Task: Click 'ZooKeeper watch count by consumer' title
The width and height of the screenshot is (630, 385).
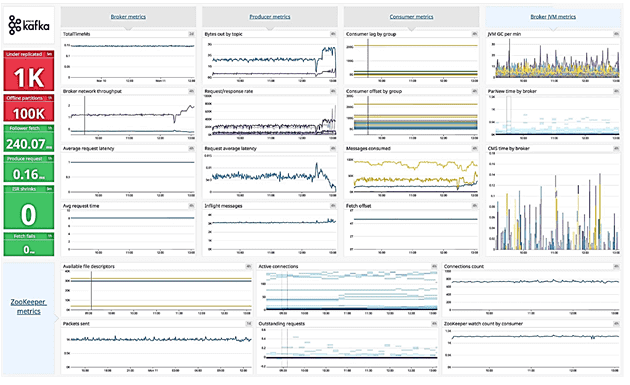Action: (483, 324)
